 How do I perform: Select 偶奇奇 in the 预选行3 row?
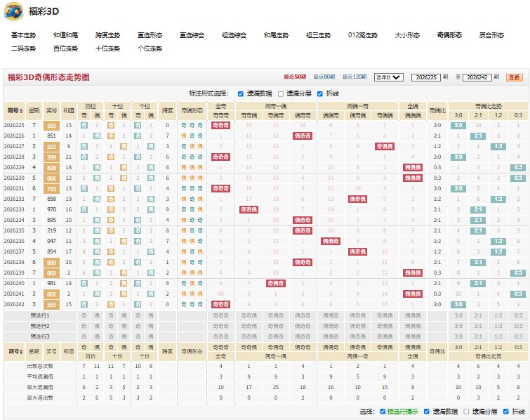coord(303,336)
